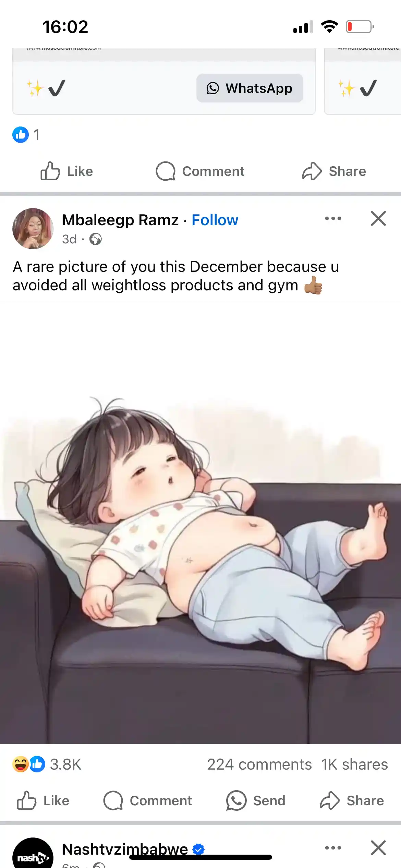Viewport: 401px width, 868px height.
Task: Like the top ad post
Action: coord(66,171)
